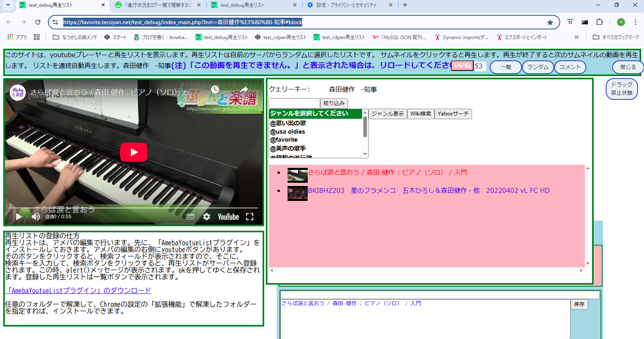Screen dimensions: 644x339
Task: Select @思い出の歌 genre in list
Action: pyautogui.click(x=316, y=123)
